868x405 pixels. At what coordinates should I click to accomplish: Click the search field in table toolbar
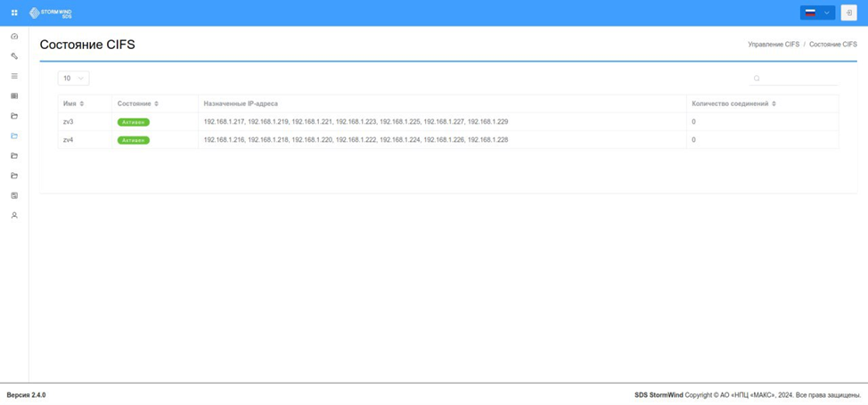[794, 79]
